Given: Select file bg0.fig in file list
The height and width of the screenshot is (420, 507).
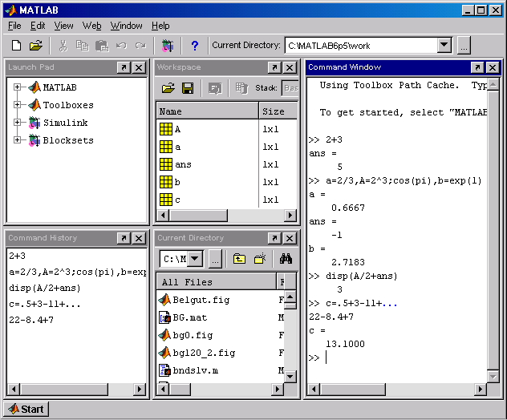Looking at the screenshot, I should click(193, 335).
